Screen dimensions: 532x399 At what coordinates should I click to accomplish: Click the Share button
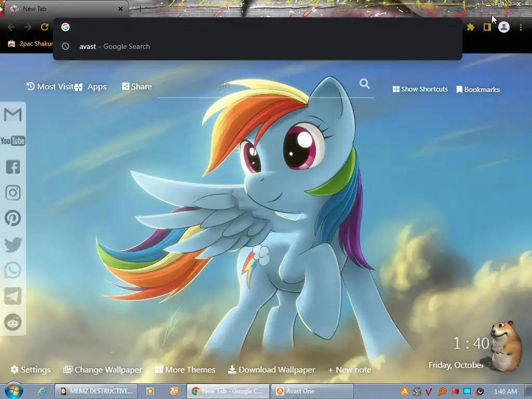137,87
